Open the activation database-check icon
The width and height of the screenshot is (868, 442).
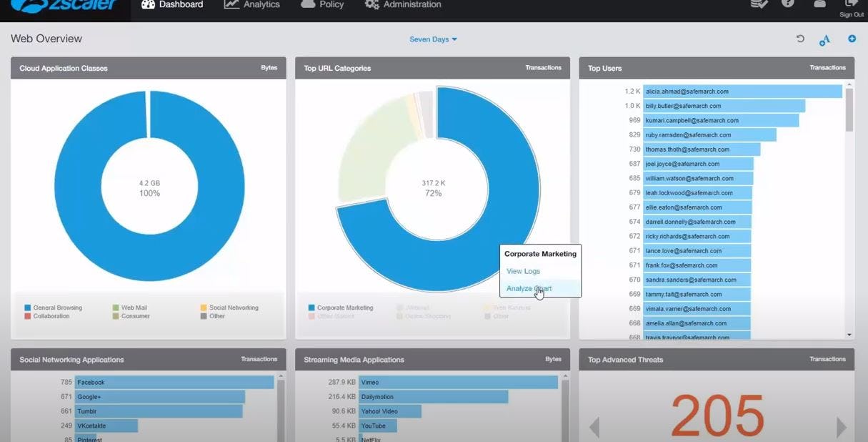tap(759, 4)
